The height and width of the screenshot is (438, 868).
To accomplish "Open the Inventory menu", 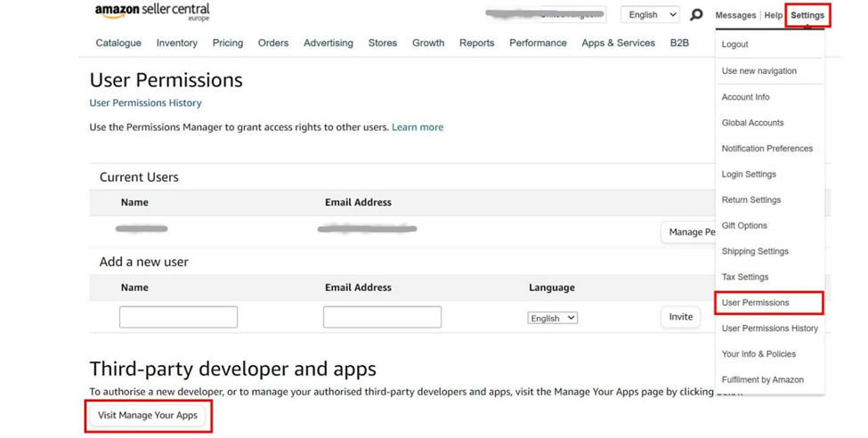I will click(176, 43).
